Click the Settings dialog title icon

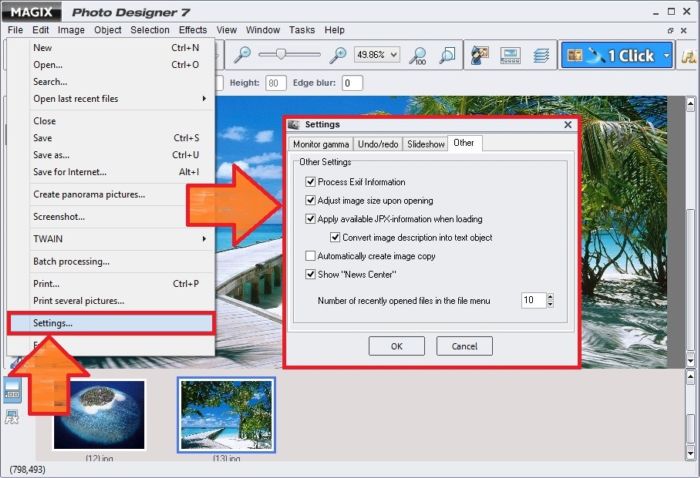[294, 125]
